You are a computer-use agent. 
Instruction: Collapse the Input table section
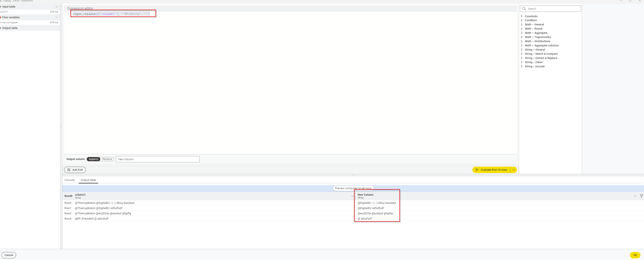(x=56, y=6)
